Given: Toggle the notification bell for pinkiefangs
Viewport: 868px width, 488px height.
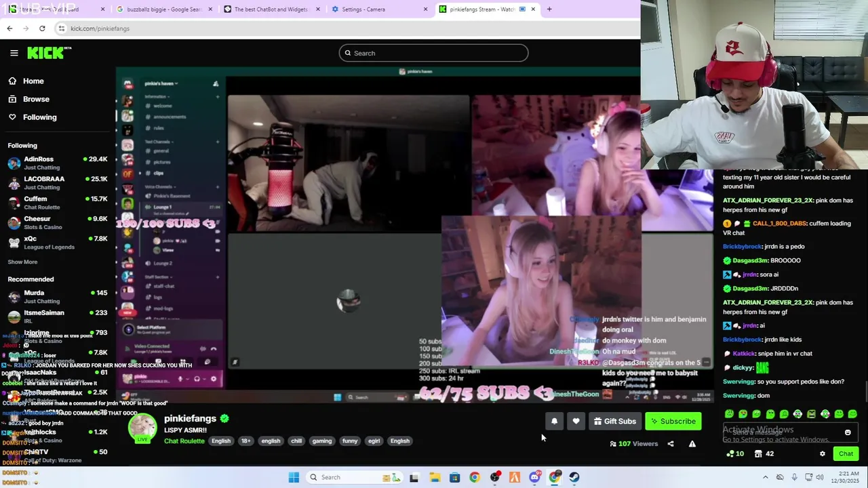Looking at the screenshot, I should click(x=554, y=421).
